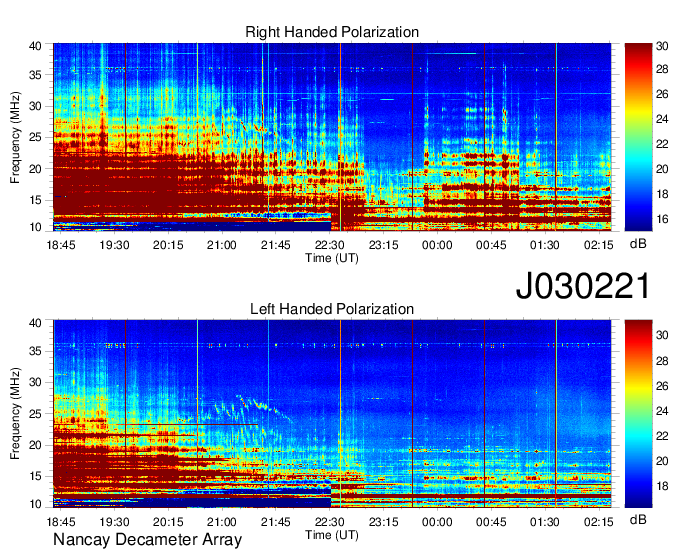Click 'Frequency (MHz)' label of the Left Handed plot

click(x=15, y=414)
